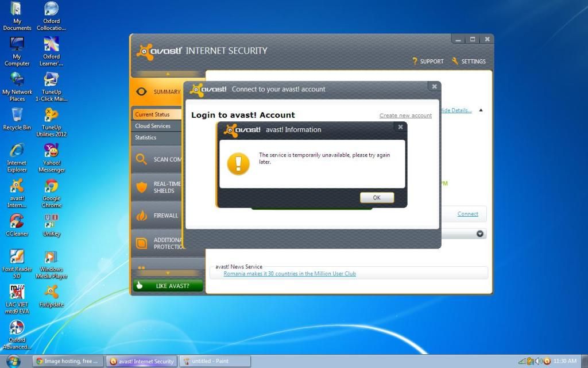Click the Connect link
Image resolution: width=588 pixels, height=368 pixels.
(x=467, y=214)
